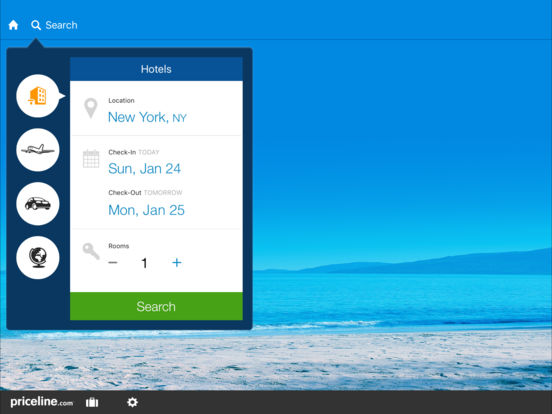The image size is (552, 414).
Task: Select the Hotels header tab
Action: (x=156, y=69)
